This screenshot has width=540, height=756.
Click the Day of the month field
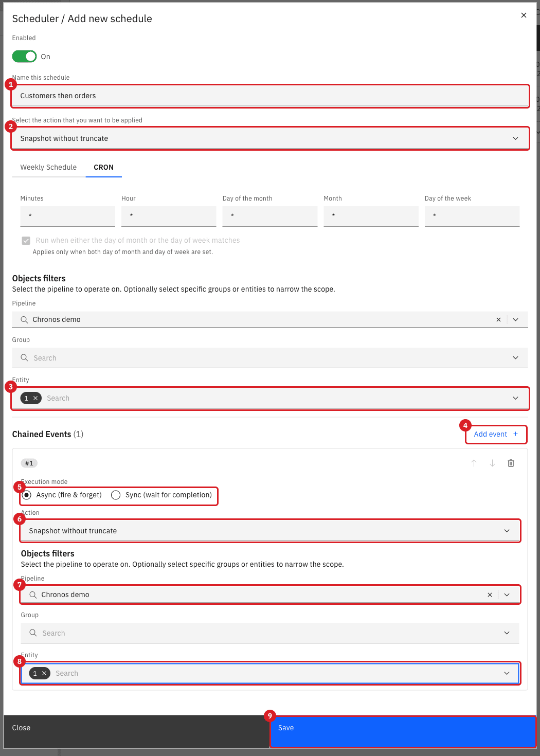(270, 216)
